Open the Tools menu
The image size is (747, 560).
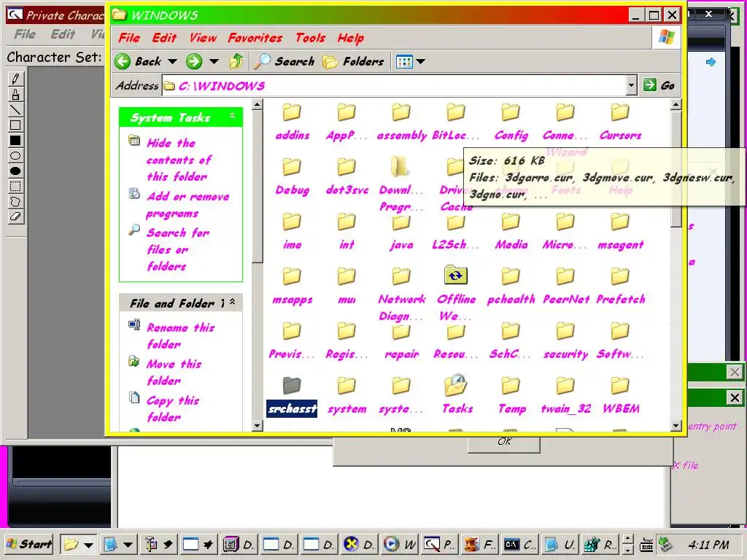pos(310,38)
